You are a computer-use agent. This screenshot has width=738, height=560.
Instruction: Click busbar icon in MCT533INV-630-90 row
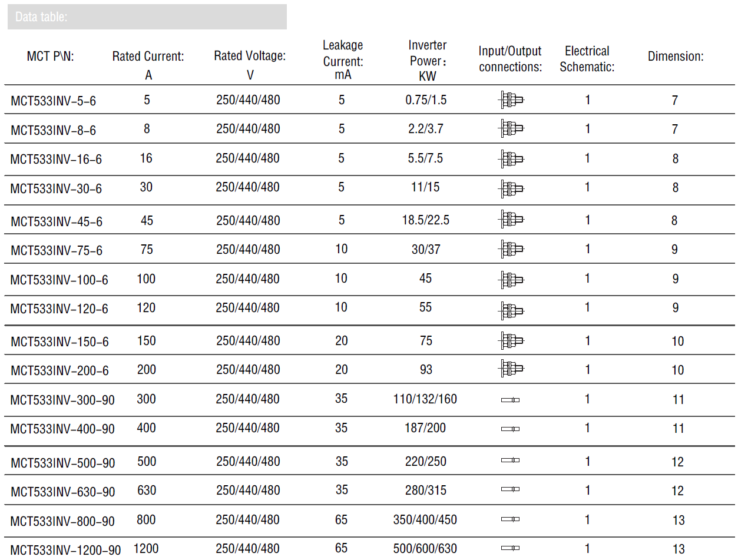click(x=510, y=489)
